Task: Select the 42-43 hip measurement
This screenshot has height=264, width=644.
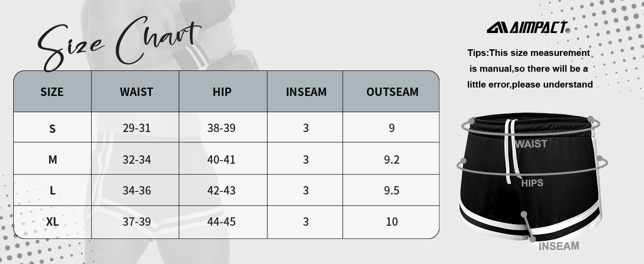Action: click(x=221, y=191)
